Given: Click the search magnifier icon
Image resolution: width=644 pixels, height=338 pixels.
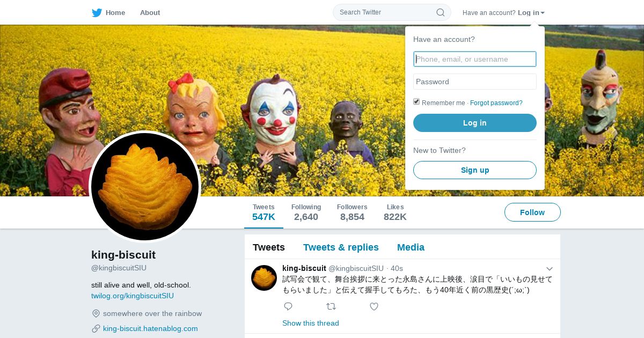Looking at the screenshot, I should click(440, 12).
